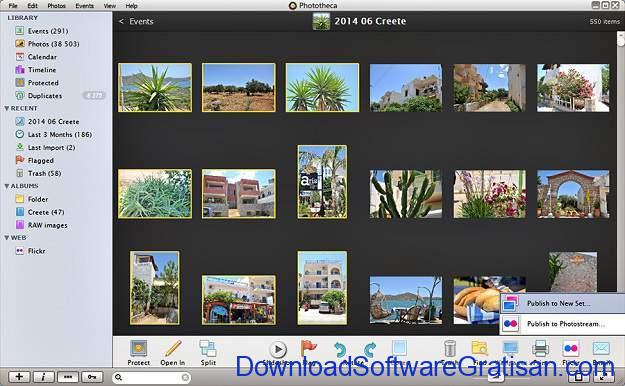The width and height of the screenshot is (625, 386).
Task: Click the three-dots button in bottom bar
Action: click(x=68, y=377)
